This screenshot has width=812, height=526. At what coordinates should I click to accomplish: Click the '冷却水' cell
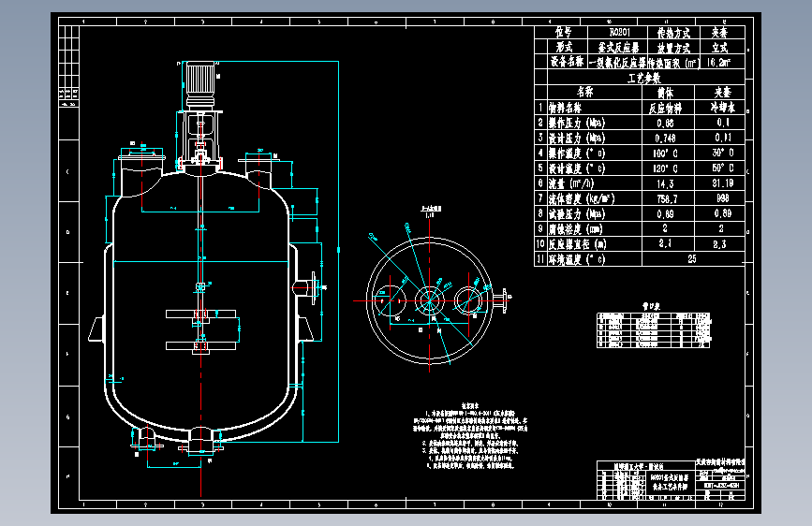coord(722,108)
